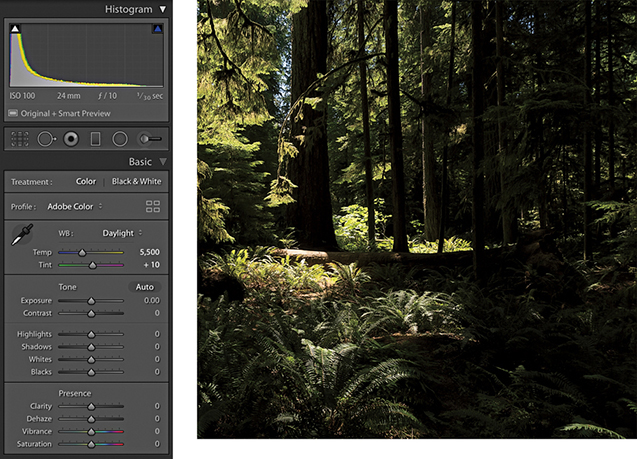Select the Graduated Filter tool
Screen dimensions: 637x459
click(x=96, y=140)
